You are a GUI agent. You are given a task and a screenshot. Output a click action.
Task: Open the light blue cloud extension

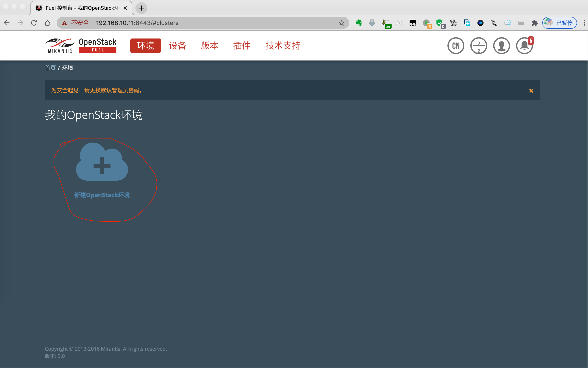[508, 23]
